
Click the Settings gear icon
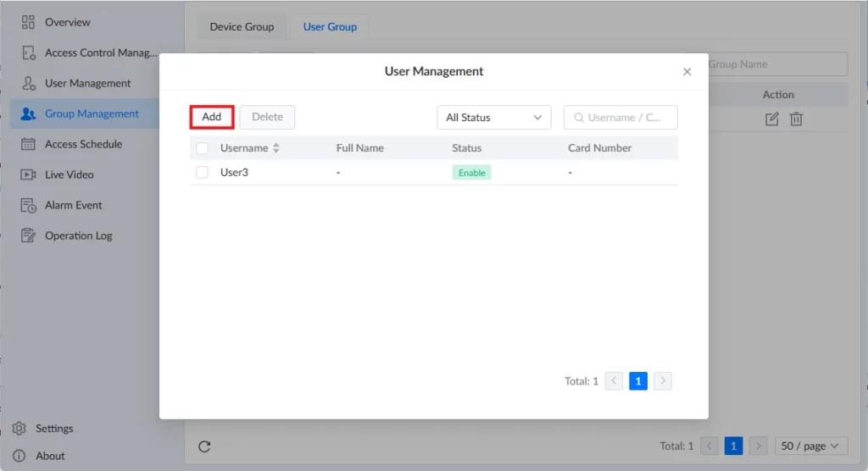tap(19, 429)
